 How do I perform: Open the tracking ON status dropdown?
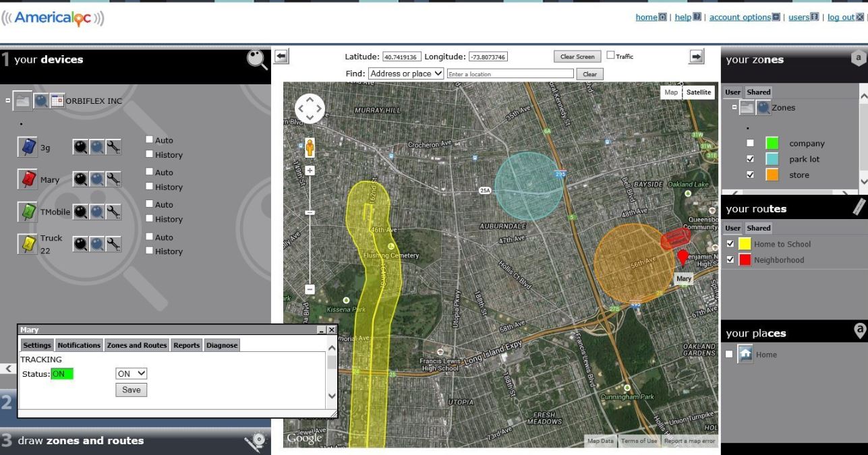coord(132,373)
